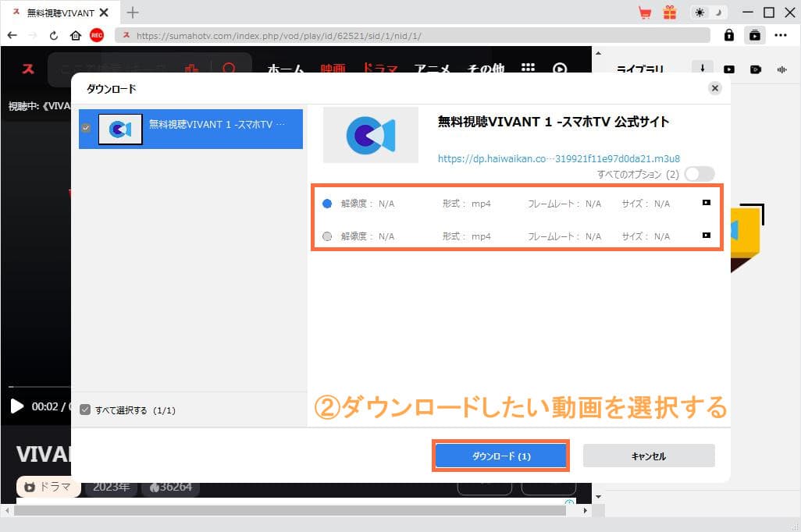
Task: Start recording with the red REC icon
Action: pyautogui.click(x=97, y=35)
